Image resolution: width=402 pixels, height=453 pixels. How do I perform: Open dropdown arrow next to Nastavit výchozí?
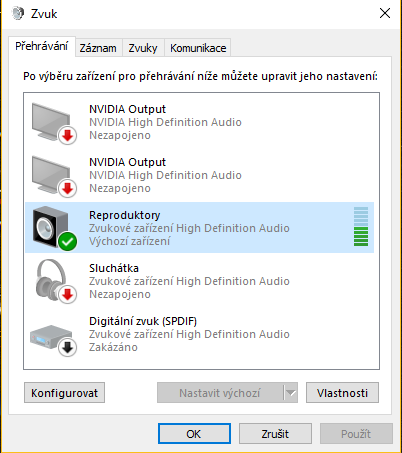click(x=291, y=393)
